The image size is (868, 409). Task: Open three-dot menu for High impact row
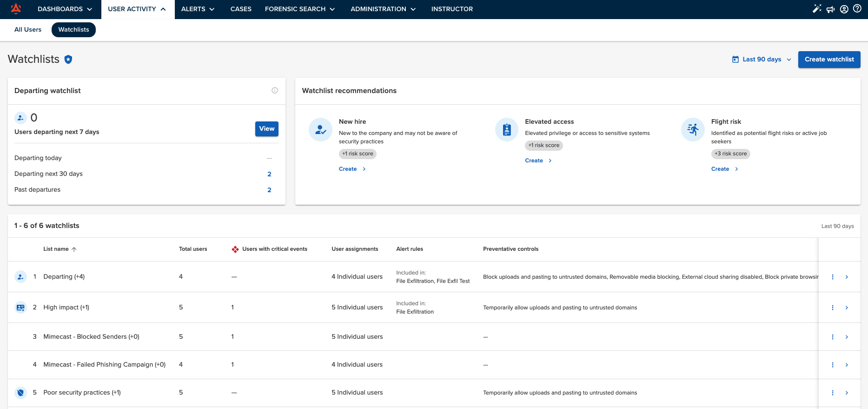[x=832, y=308]
